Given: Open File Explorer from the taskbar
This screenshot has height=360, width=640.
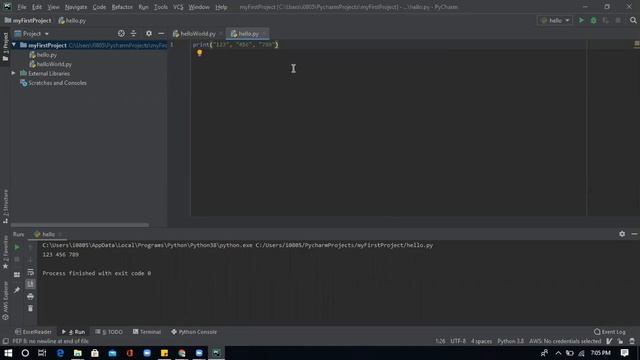Looking at the screenshot, I should coord(78,353).
